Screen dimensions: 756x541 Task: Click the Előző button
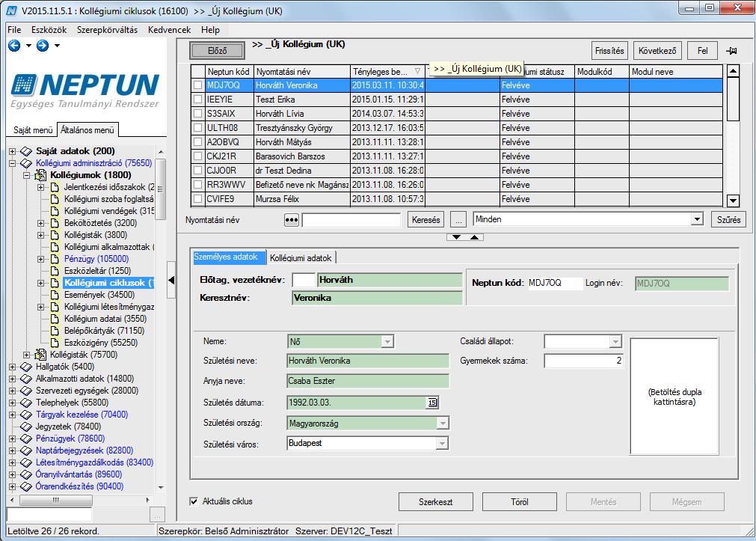tap(218, 51)
